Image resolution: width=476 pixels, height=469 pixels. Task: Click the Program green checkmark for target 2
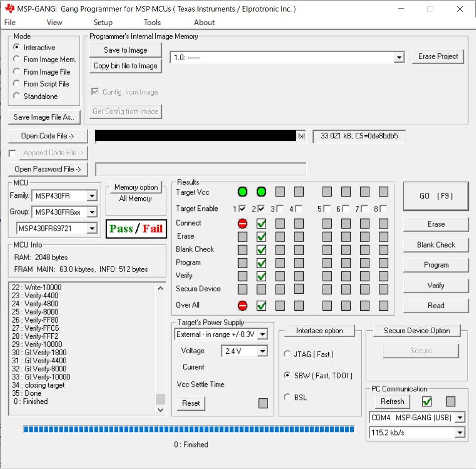coord(261,263)
